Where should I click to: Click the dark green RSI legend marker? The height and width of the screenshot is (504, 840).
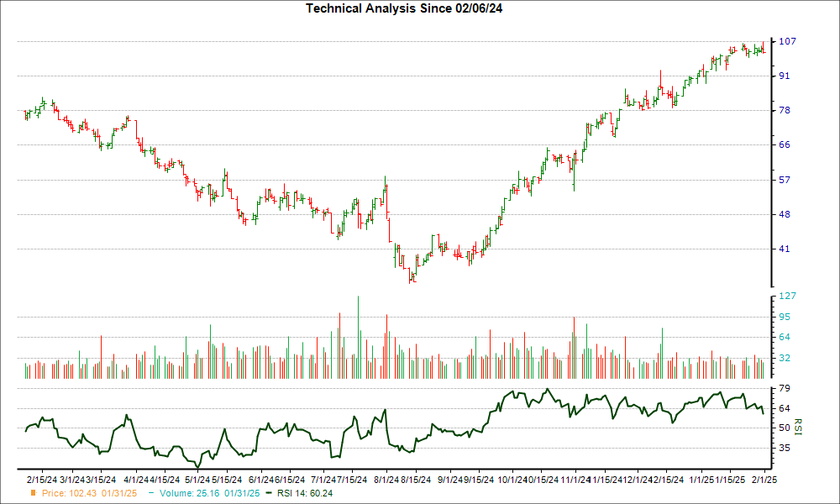point(268,493)
